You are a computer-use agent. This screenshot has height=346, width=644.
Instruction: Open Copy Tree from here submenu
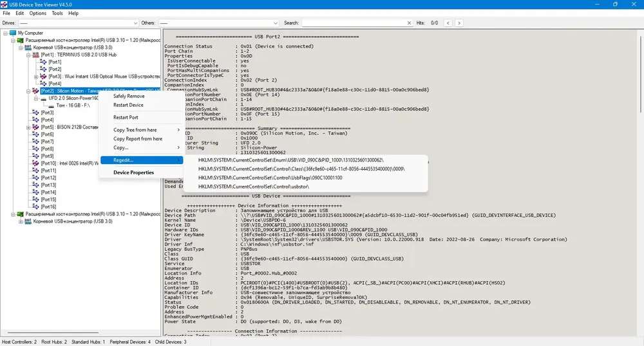point(141,130)
